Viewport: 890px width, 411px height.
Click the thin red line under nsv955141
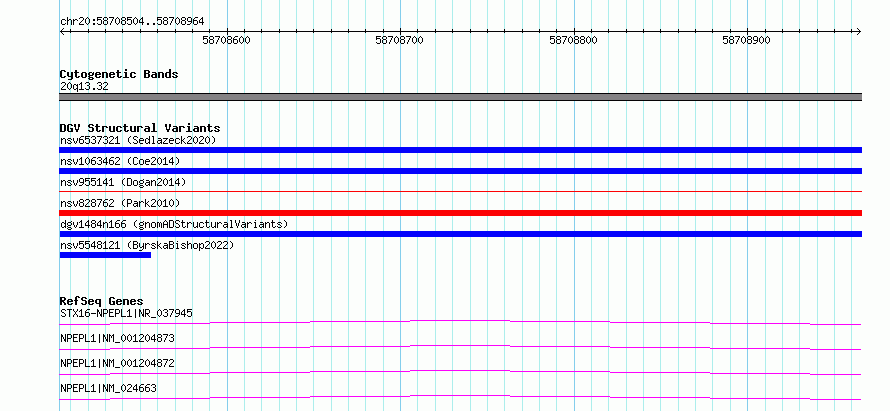pyautogui.click(x=460, y=192)
